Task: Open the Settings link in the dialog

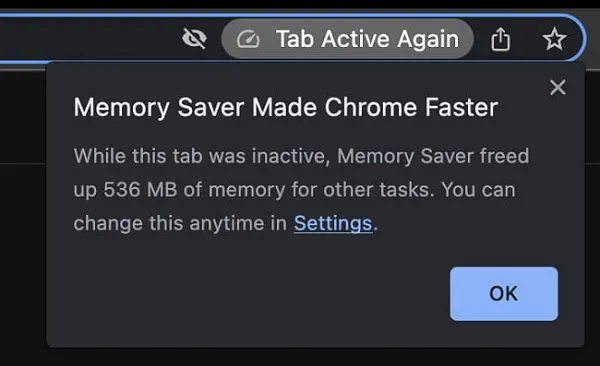Action: (x=333, y=223)
